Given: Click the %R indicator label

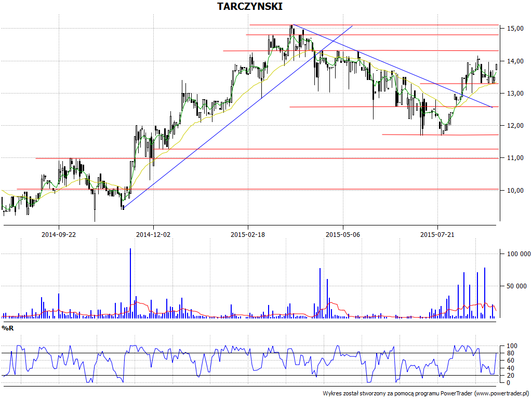Looking at the screenshot, I should (7, 328).
